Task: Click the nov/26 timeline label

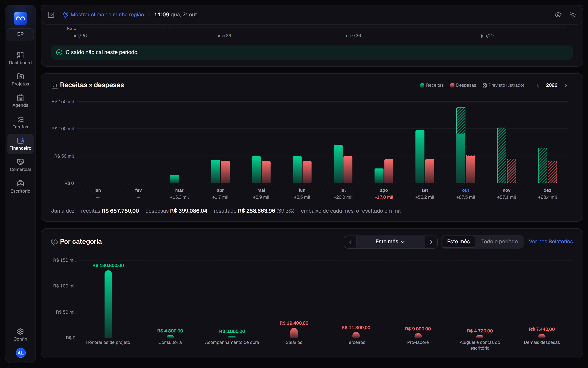Action: [x=224, y=36]
